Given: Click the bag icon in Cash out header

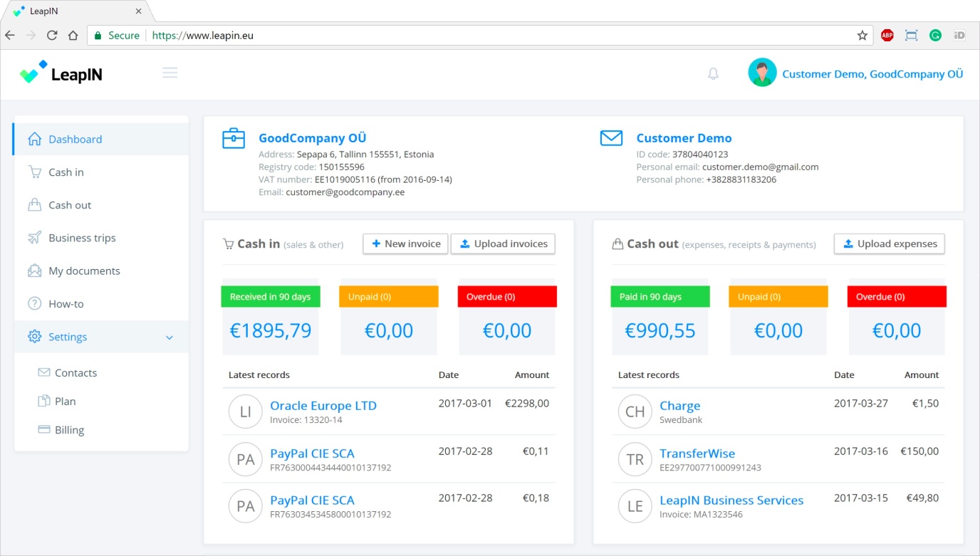Looking at the screenshot, I should pos(617,244).
